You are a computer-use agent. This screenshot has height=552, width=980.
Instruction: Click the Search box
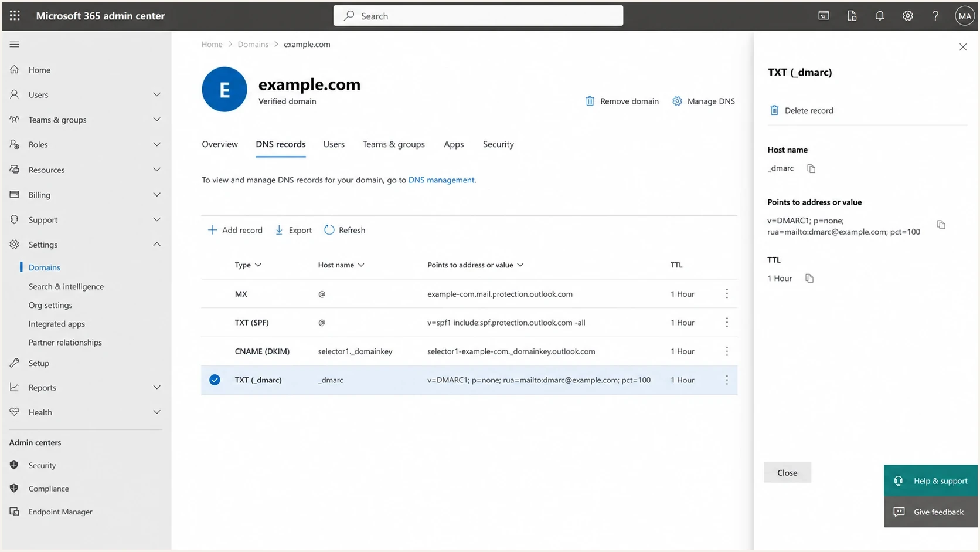click(x=478, y=16)
